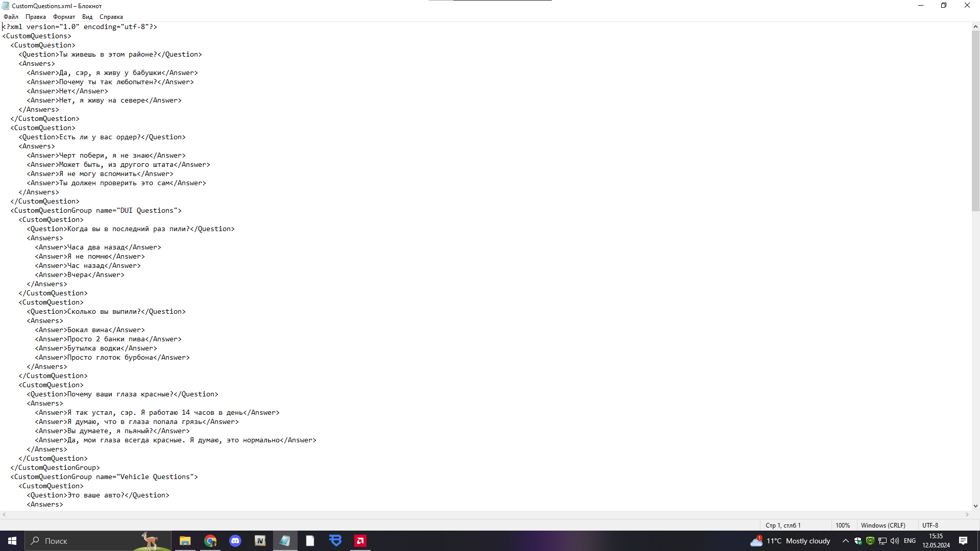The image size is (980, 551).
Task: Click the vertical scrollbar down arrow
Action: pyautogui.click(x=975, y=506)
